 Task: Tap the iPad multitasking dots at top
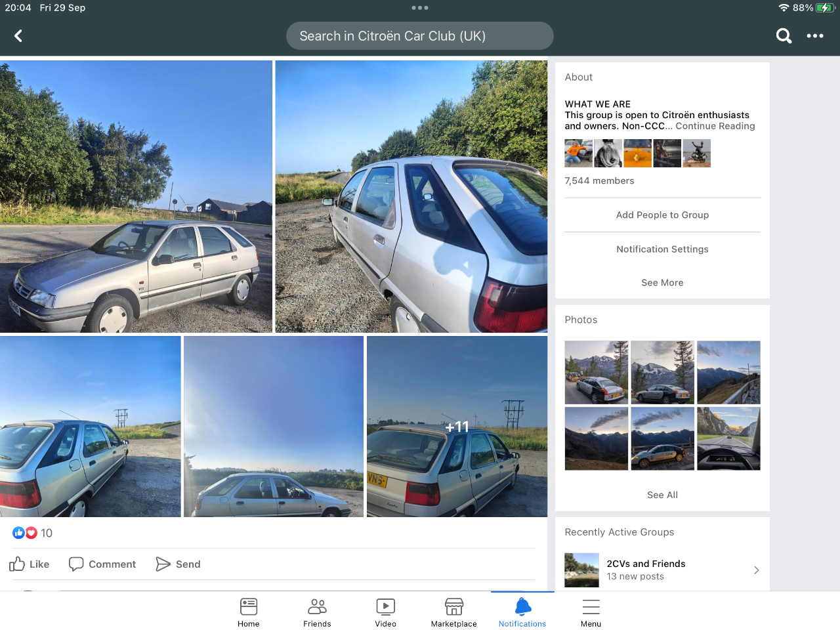click(x=420, y=8)
